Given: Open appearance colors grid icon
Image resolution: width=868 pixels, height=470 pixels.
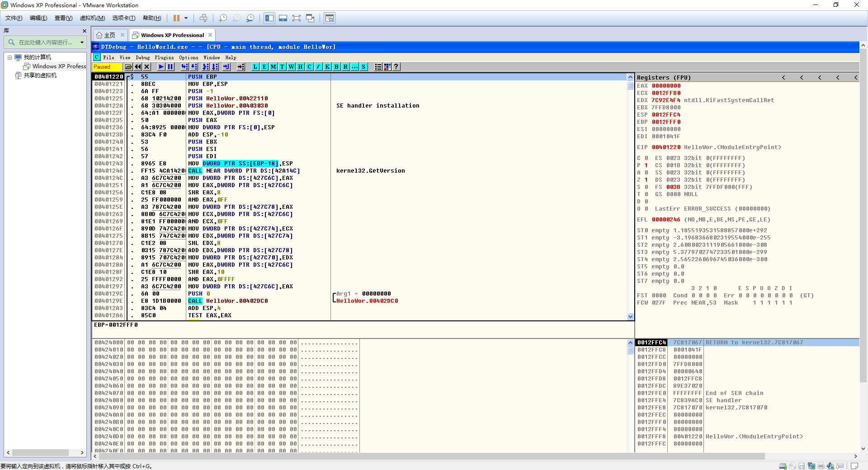Looking at the screenshot, I should (387, 67).
